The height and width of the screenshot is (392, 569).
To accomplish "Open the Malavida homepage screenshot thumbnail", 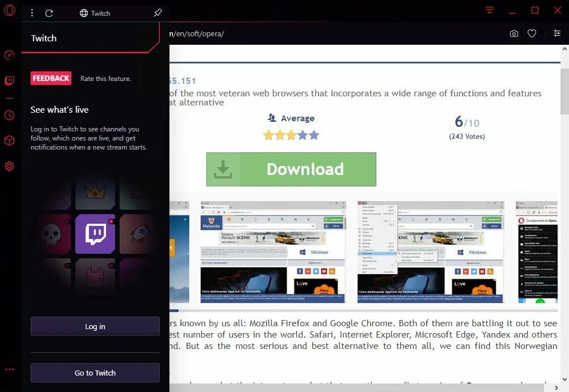I will pos(273,252).
